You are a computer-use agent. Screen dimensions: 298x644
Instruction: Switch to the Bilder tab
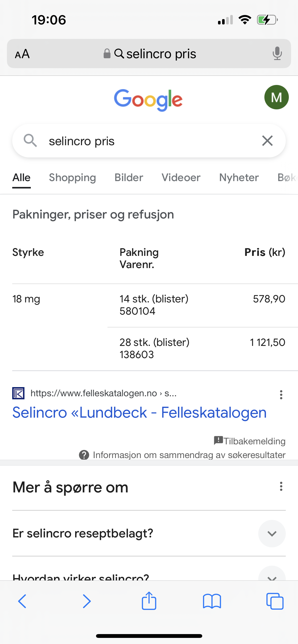tap(129, 178)
